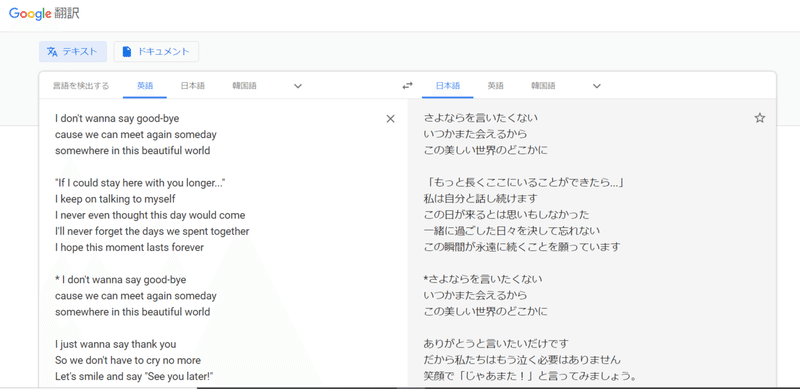Screen dimensions: 800x389
Task: Click source line "So we don't have to cry no more"
Action: (x=128, y=360)
